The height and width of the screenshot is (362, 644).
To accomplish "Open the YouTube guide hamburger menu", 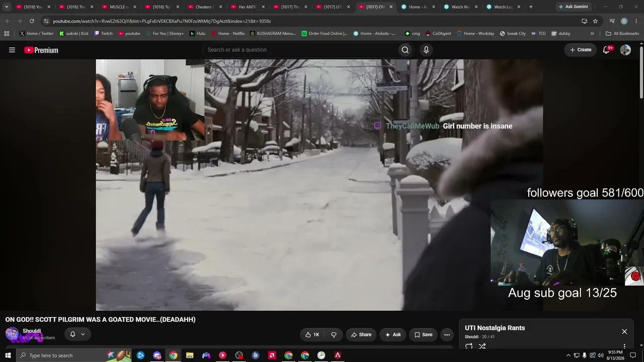I will click(12, 50).
